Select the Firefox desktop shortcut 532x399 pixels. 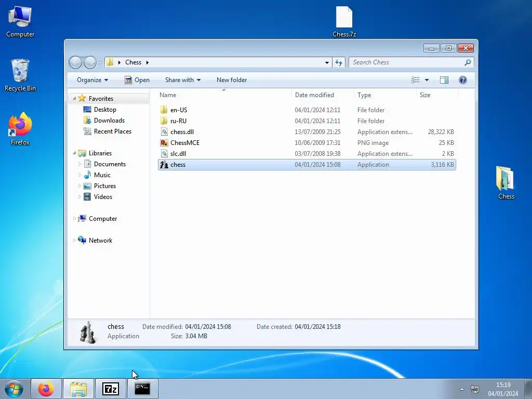coord(20,129)
